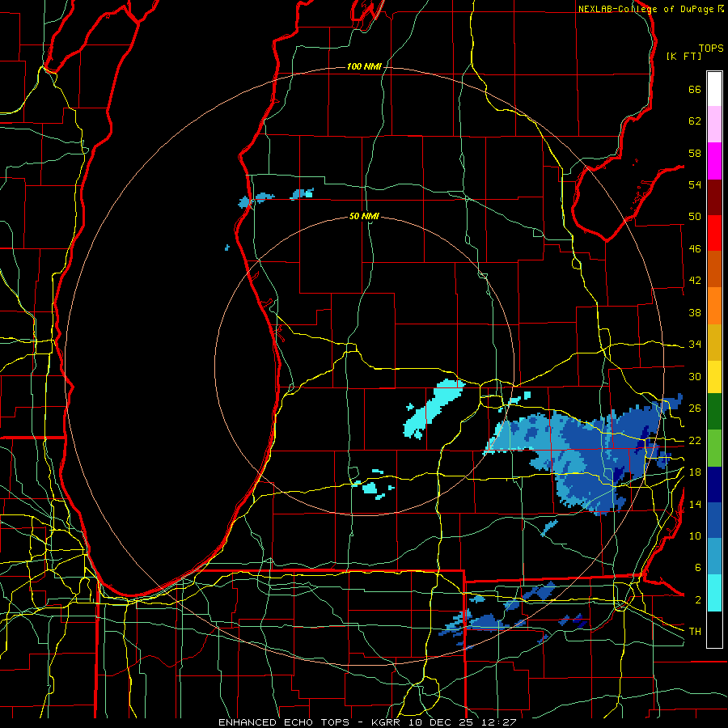
Task: Click the legend value '18'
Action: 695,472
